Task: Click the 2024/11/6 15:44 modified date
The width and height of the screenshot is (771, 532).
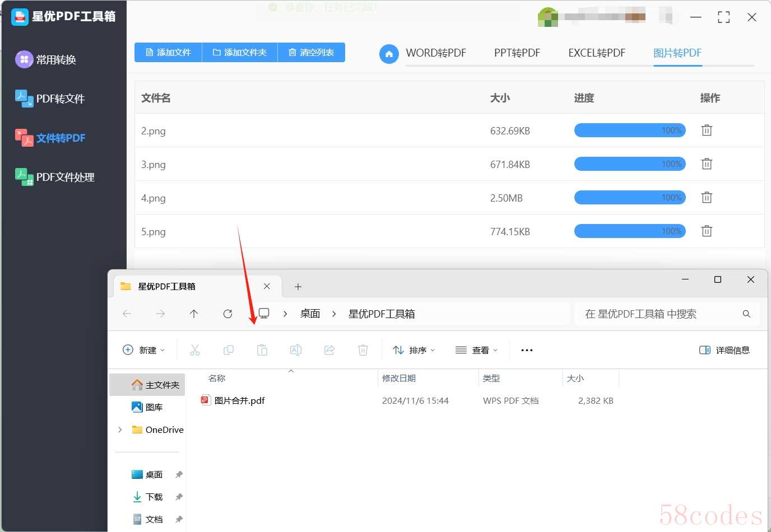Action: (415, 400)
